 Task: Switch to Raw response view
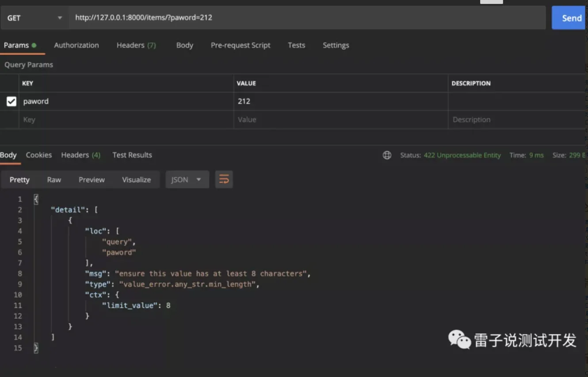click(54, 180)
